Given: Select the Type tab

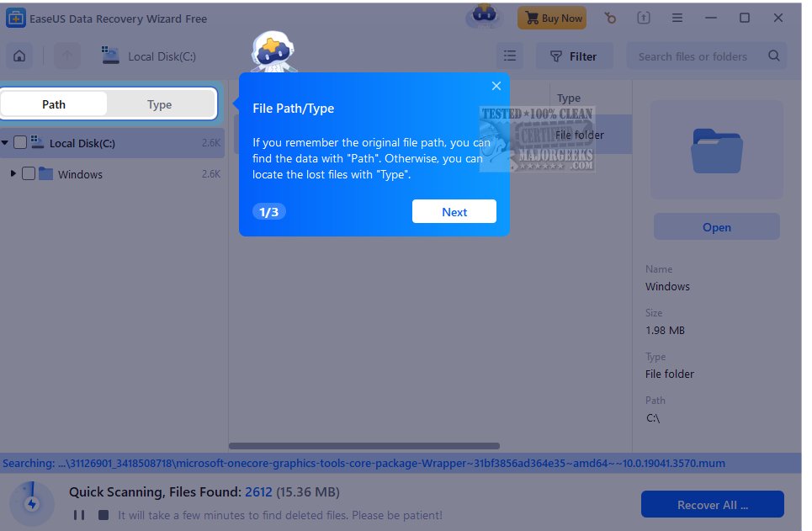Looking at the screenshot, I should point(160,104).
